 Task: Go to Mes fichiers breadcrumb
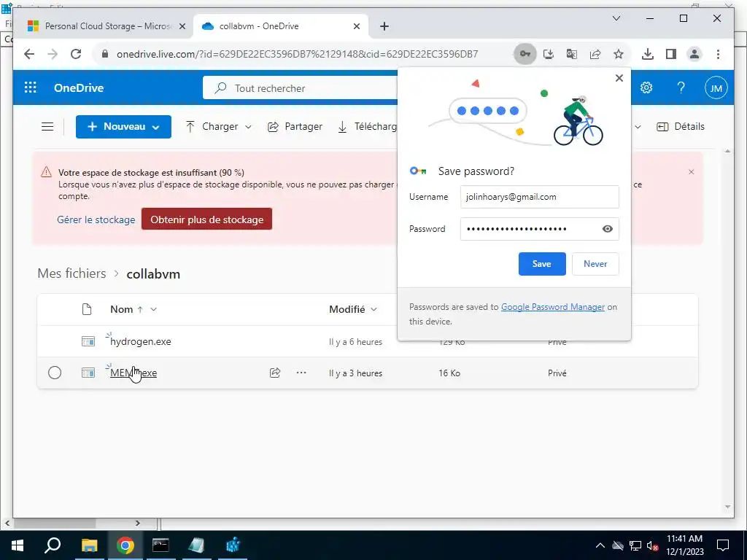pyautogui.click(x=72, y=273)
